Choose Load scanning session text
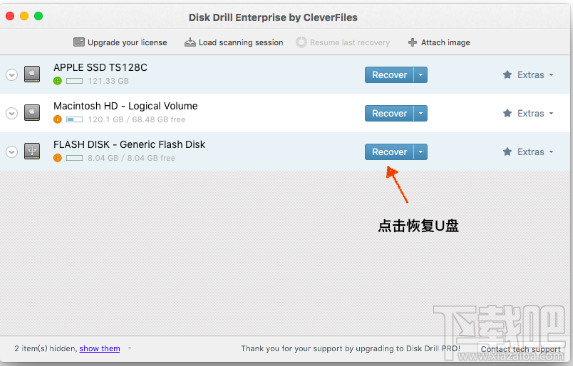 241,42
